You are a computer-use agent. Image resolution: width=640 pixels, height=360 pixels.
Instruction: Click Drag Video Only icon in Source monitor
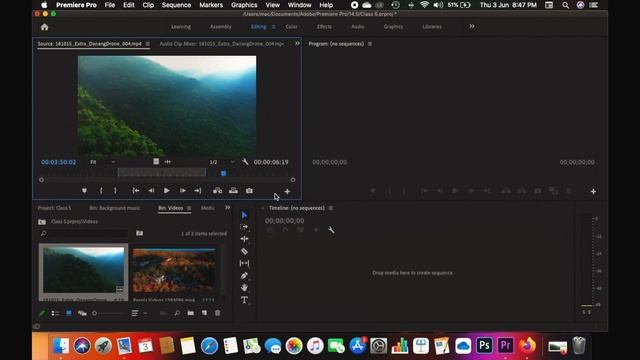tap(156, 162)
